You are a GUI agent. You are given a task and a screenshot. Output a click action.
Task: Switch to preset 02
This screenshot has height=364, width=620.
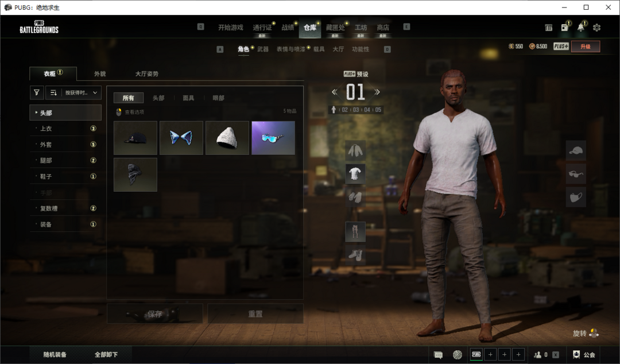pyautogui.click(x=345, y=110)
